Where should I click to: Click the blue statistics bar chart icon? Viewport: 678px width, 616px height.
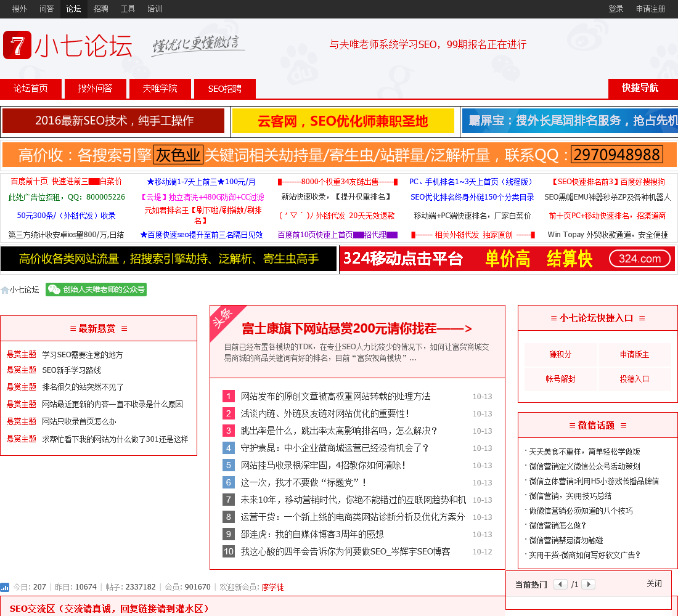5,587
